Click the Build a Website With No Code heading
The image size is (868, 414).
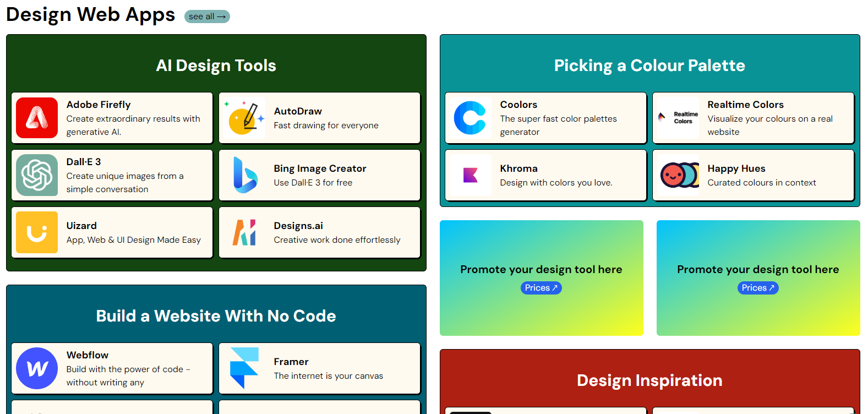[x=216, y=316]
